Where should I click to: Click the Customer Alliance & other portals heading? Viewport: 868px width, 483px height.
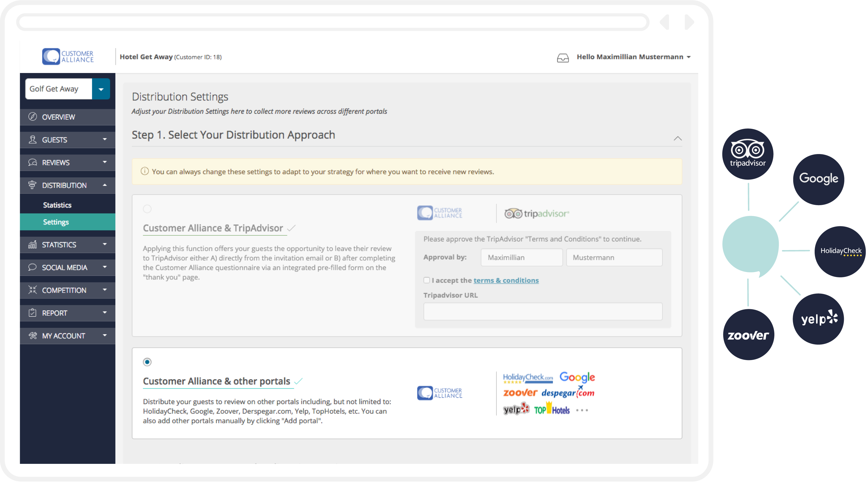pos(216,381)
